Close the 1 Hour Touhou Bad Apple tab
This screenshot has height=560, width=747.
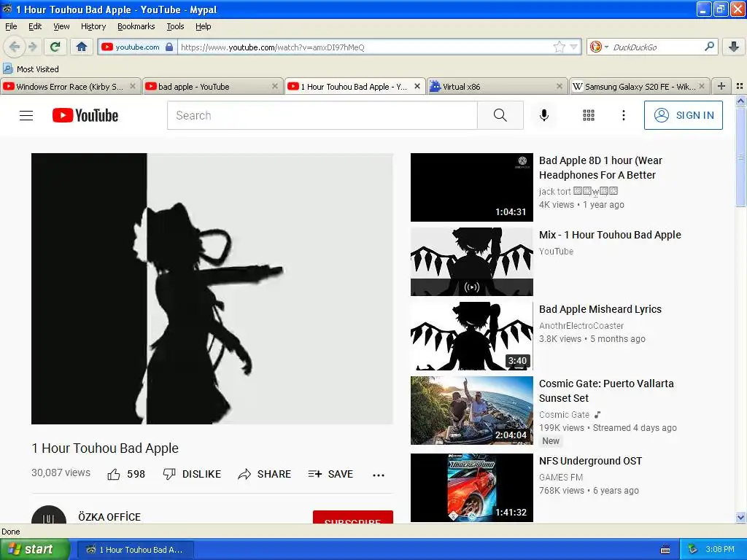pyautogui.click(x=417, y=86)
